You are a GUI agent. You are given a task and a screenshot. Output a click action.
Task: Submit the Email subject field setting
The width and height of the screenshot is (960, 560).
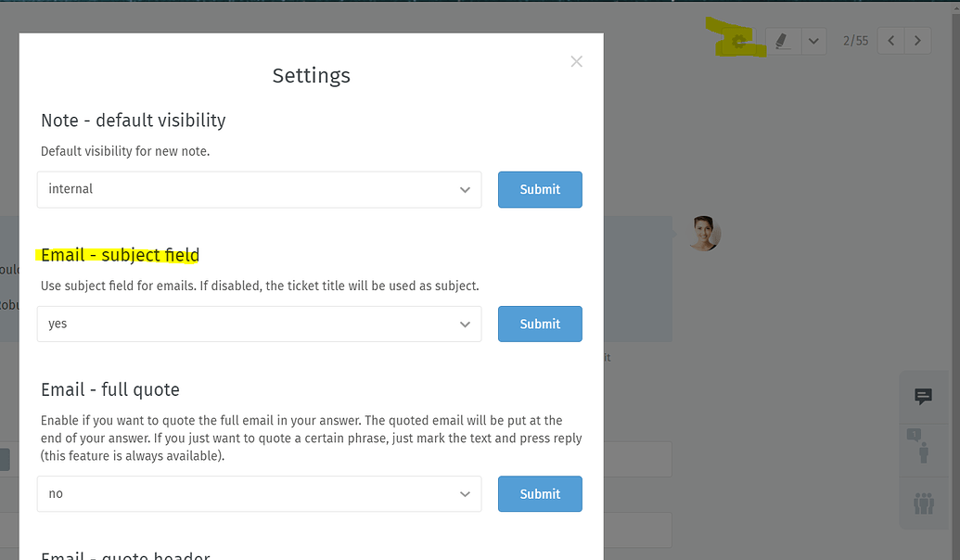point(540,324)
